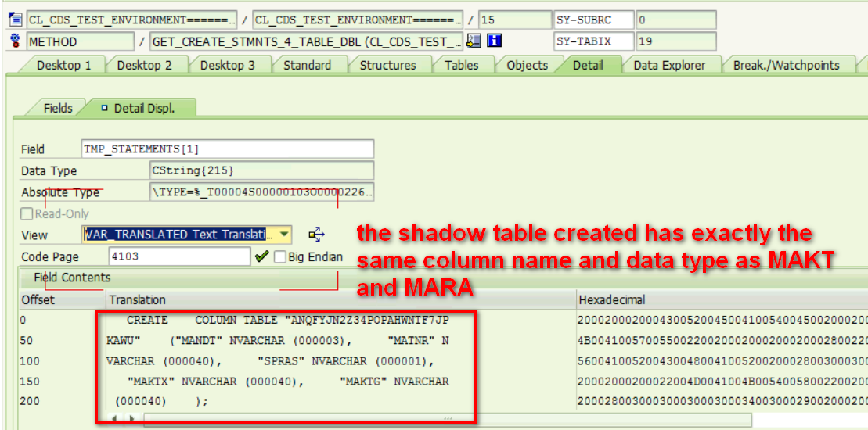Switch to the Fields subtab
This screenshot has height=430, width=868.
[58, 109]
